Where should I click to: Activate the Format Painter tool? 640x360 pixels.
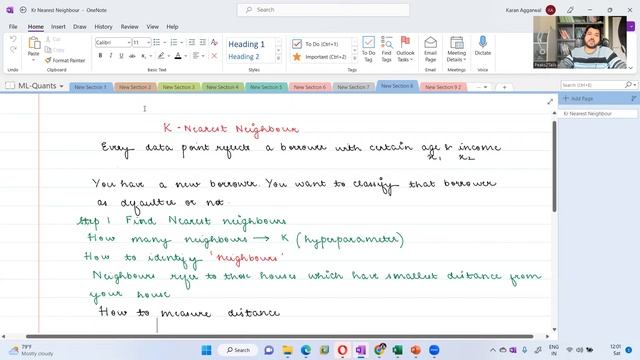[x=64, y=60]
